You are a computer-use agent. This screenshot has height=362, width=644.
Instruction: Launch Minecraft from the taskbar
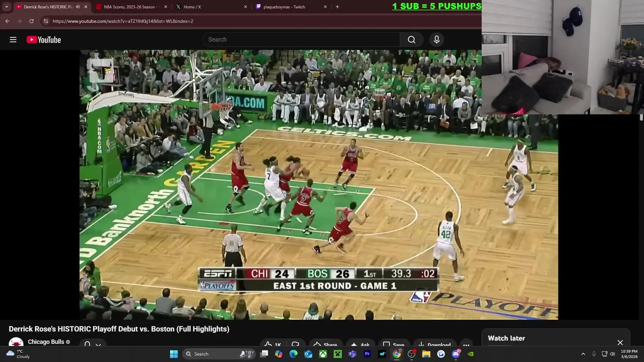coord(338,354)
